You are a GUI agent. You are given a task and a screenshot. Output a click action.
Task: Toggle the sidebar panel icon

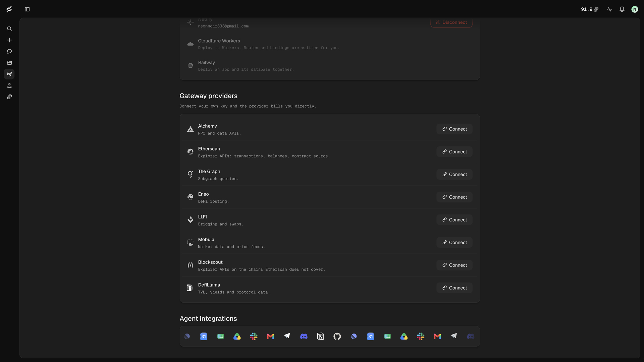27,9
